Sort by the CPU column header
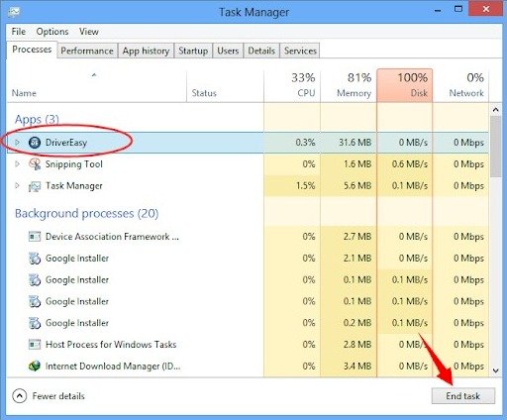This screenshot has width=507, height=420. (x=292, y=85)
